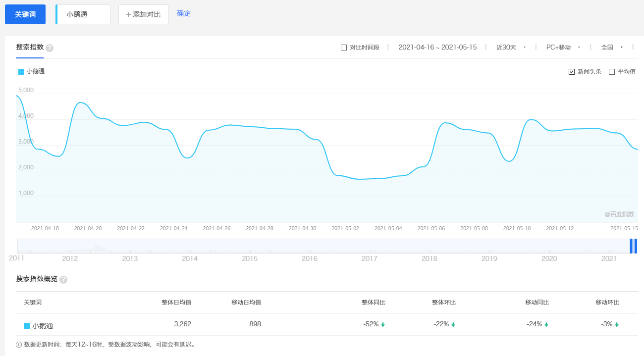Click green down arrow next to -22%
Screen dimensions: 644x356
pyautogui.click(x=453, y=325)
